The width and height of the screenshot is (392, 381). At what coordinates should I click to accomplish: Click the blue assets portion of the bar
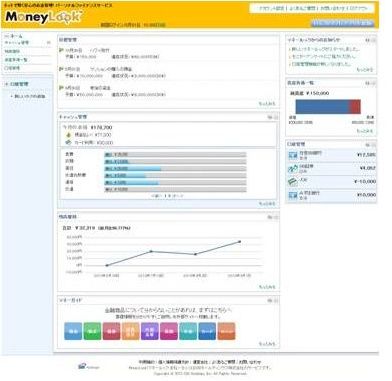pyautogui.click(x=322, y=107)
